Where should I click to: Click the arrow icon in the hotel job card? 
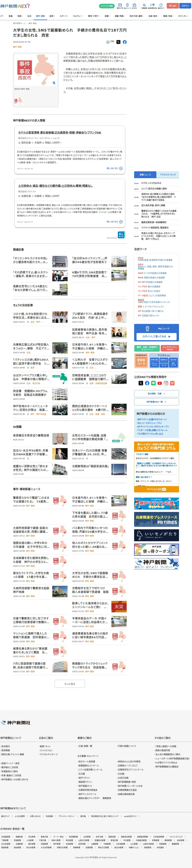coord(121,168)
